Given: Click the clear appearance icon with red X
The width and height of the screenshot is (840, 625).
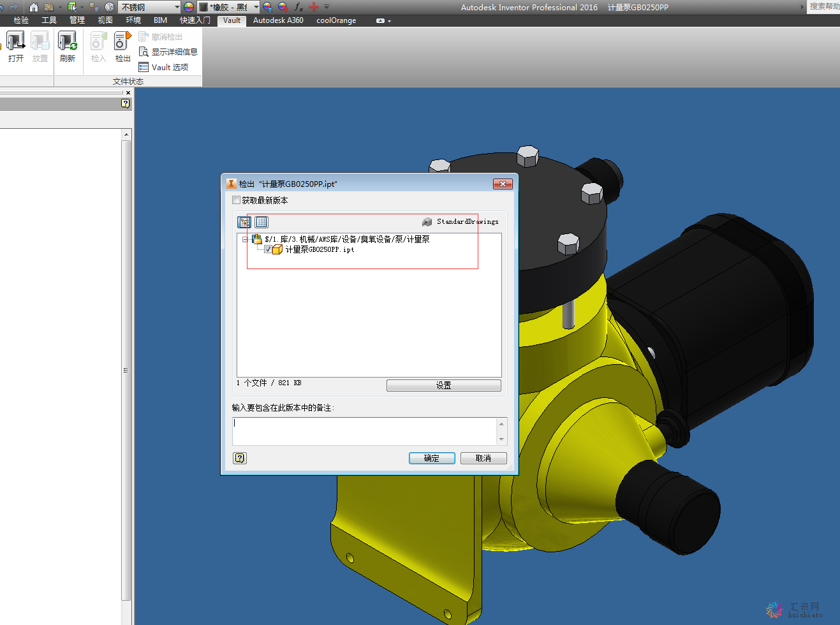Looking at the screenshot, I should (283, 7).
